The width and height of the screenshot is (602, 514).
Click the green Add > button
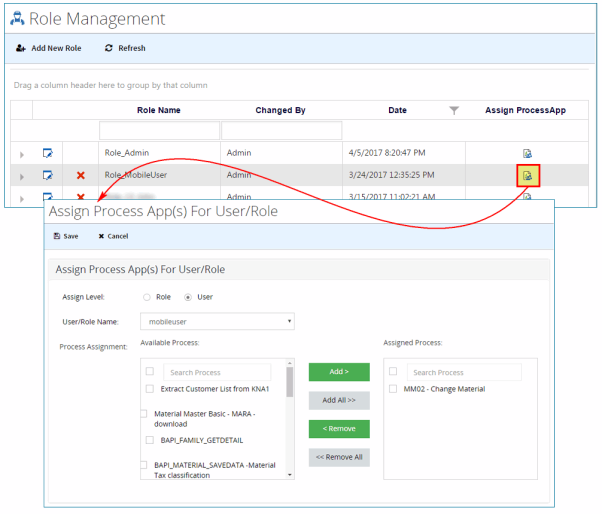point(339,372)
